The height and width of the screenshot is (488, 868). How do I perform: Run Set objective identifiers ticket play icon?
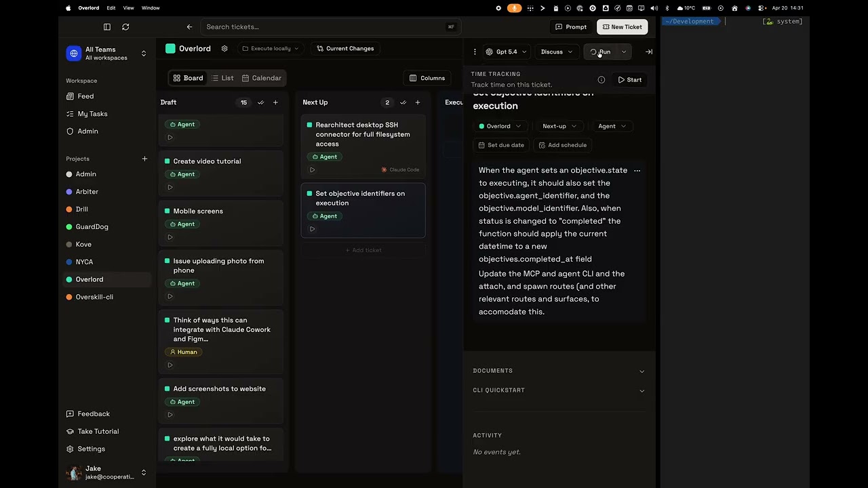pyautogui.click(x=313, y=229)
